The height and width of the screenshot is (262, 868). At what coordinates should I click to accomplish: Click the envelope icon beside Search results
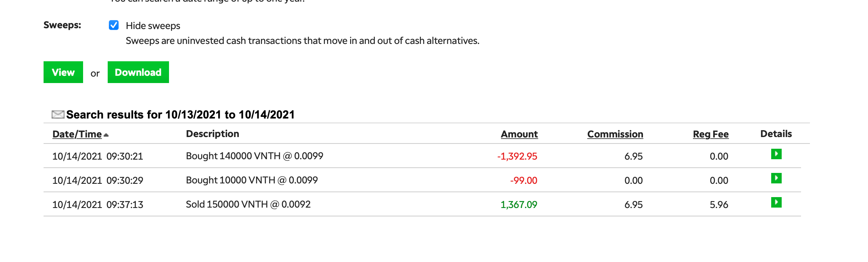58,115
